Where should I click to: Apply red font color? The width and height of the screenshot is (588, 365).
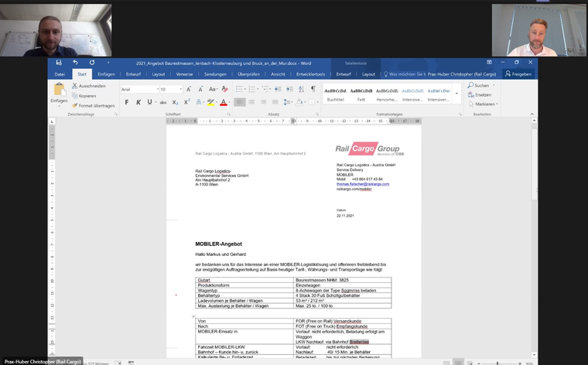click(224, 102)
